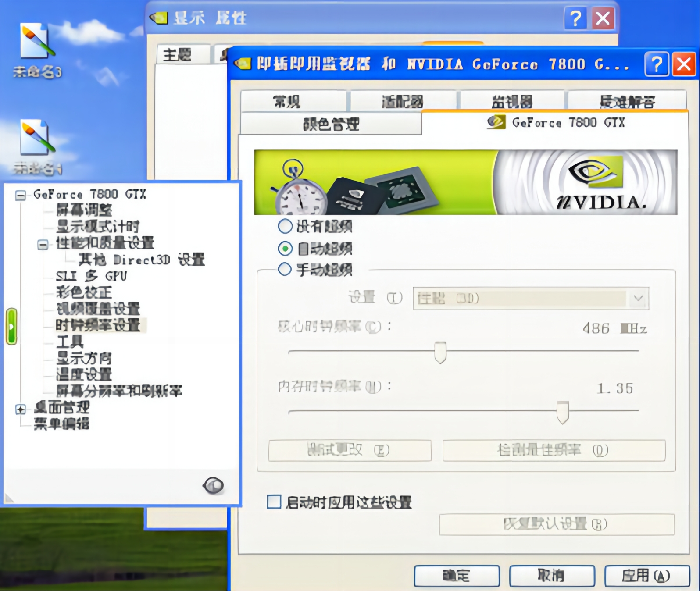Select 工具 in the tree
The width and height of the screenshot is (700, 591).
coord(70,342)
